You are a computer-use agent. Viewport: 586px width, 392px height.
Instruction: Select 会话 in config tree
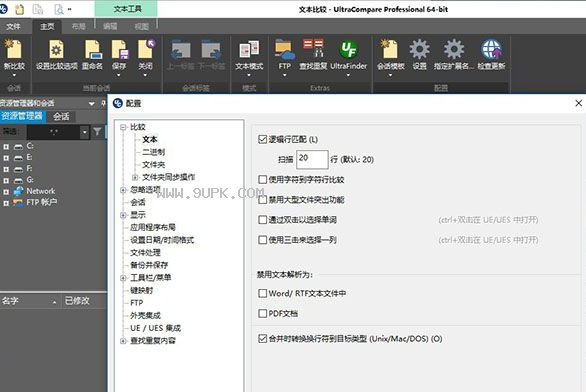tap(138, 203)
